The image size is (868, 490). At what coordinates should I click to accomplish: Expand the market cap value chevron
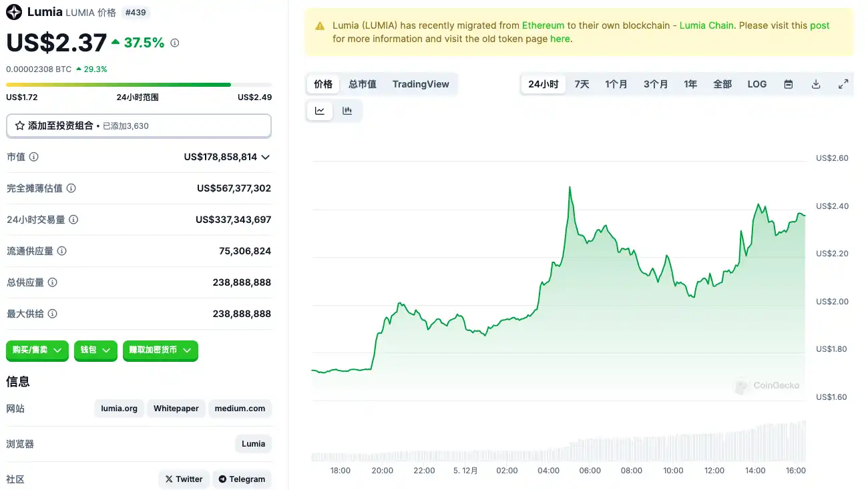pos(266,158)
